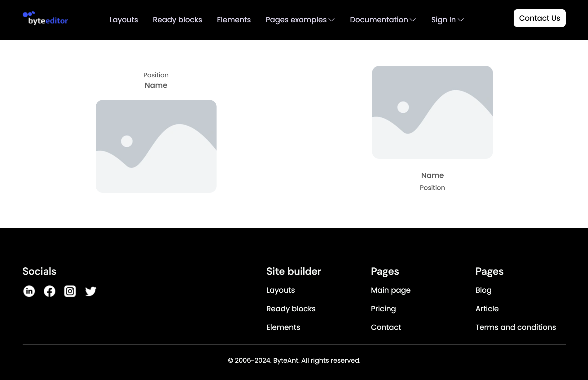Expand the Pages examples dropdown
Image resolution: width=588 pixels, height=380 pixels.
pyautogui.click(x=300, y=20)
